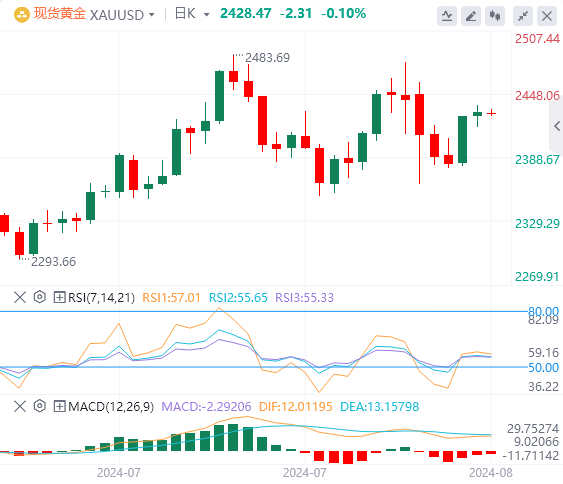Click the 2448.06 price axis label
Image resolution: width=563 pixels, height=484 pixels.
click(x=537, y=96)
